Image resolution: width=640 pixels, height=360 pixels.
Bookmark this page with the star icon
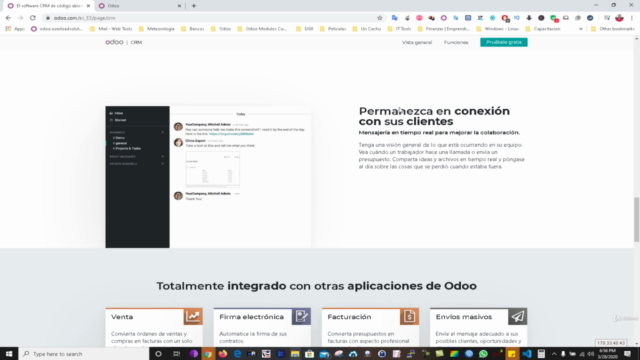click(x=380, y=18)
